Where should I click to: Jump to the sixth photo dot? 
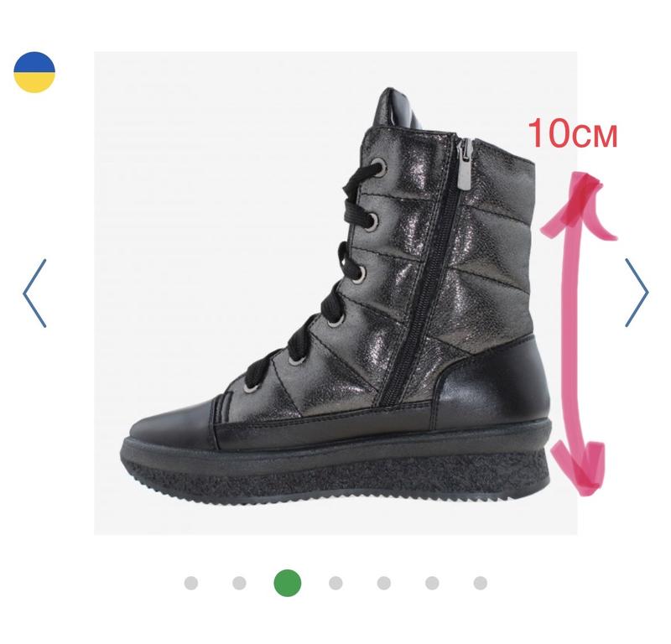(x=432, y=583)
